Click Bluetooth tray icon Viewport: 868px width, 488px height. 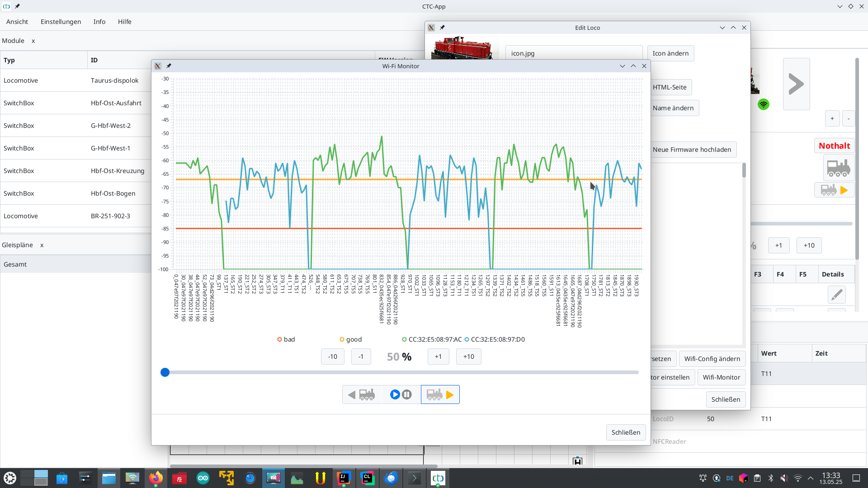[x=771, y=478]
